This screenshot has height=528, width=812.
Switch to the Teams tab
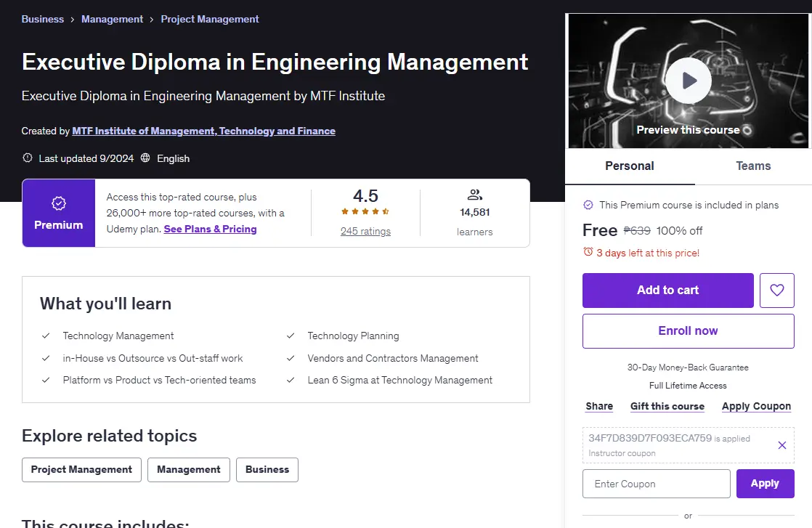(x=753, y=166)
